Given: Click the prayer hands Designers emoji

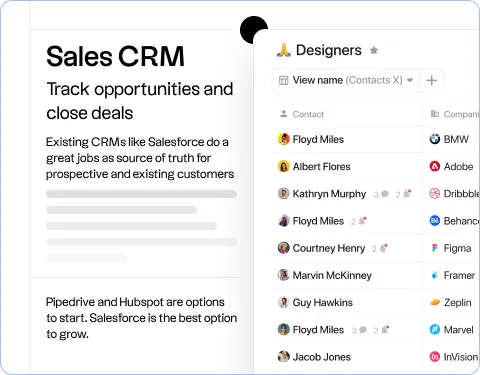Looking at the screenshot, I should [x=284, y=50].
